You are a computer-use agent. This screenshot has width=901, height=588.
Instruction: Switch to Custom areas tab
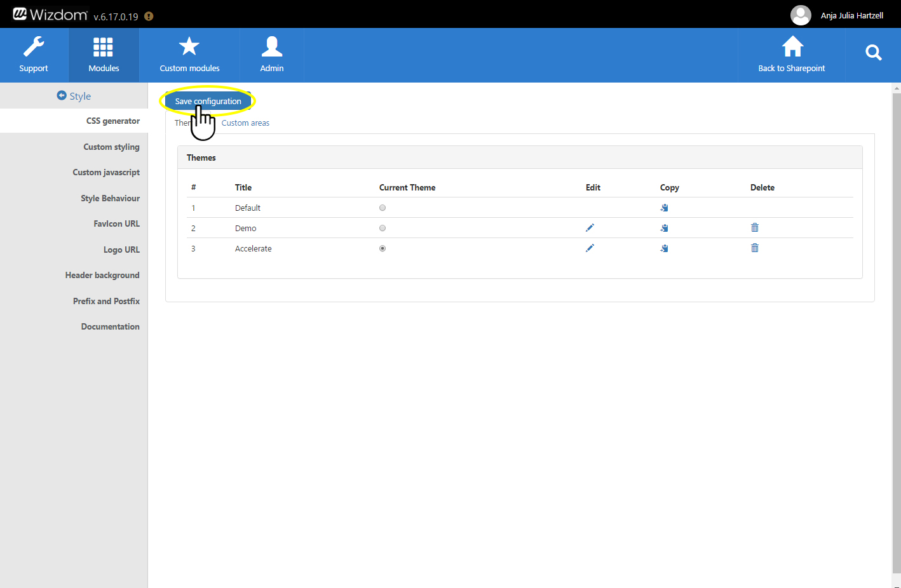(x=245, y=123)
